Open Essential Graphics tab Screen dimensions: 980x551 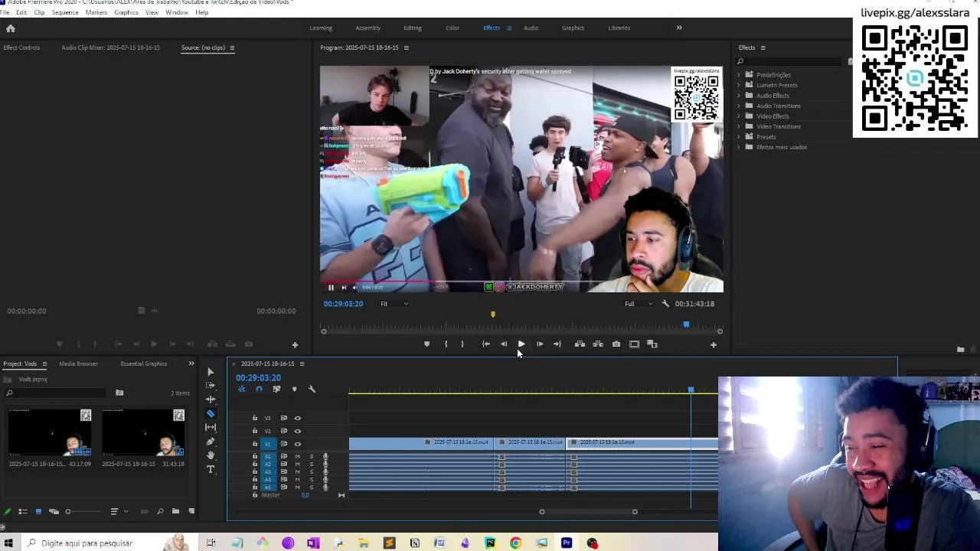click(x=143, y=364)
